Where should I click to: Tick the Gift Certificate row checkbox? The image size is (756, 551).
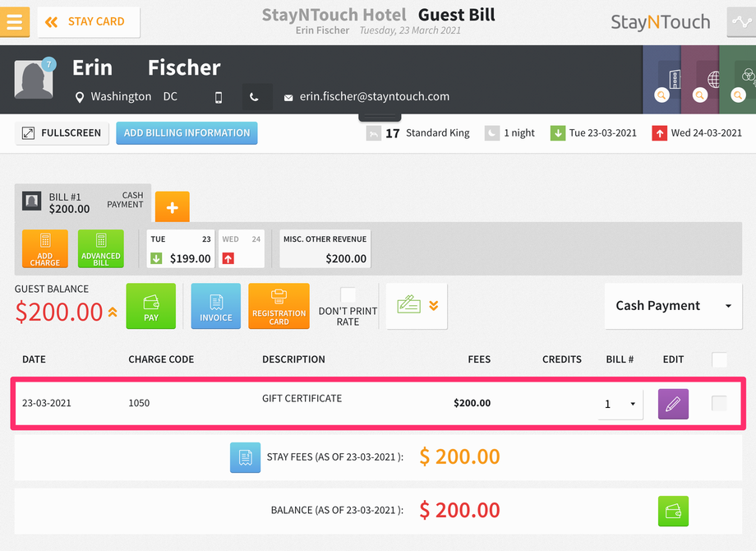[x=719, y=403]
